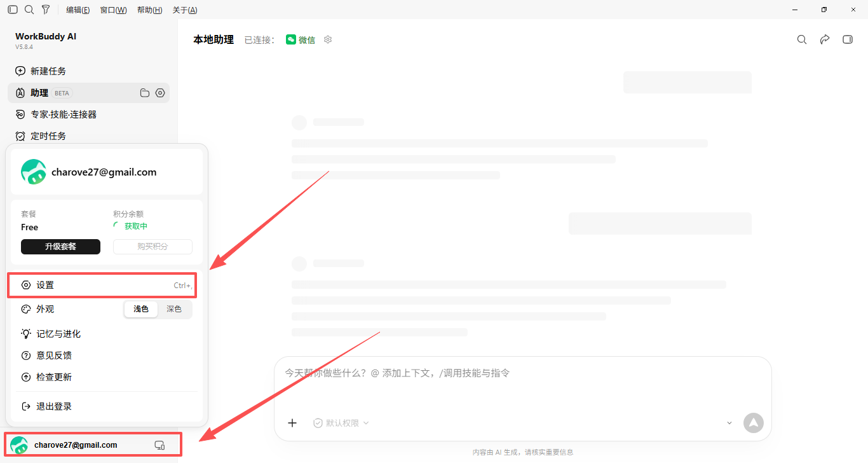The height and width of the screenshot is (463, 868).
Task: Click the account row at sidebar bottom
Action: point(93,445)
